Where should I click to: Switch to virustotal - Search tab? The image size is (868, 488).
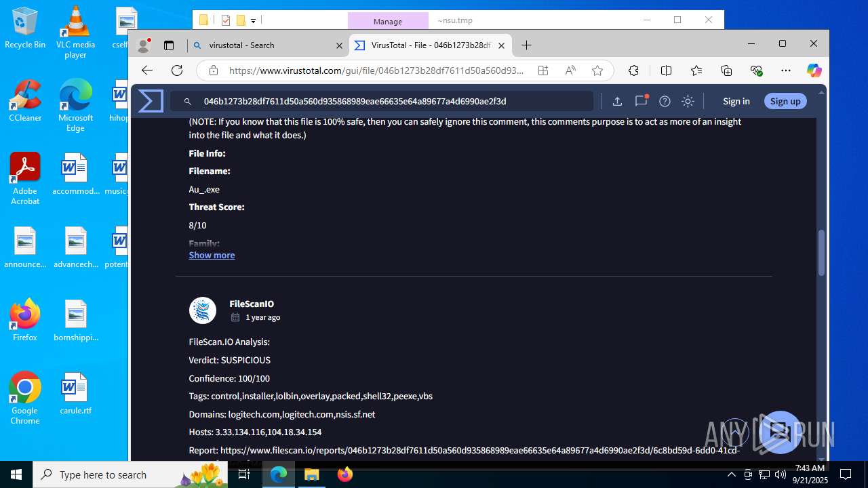coord(268,45)
